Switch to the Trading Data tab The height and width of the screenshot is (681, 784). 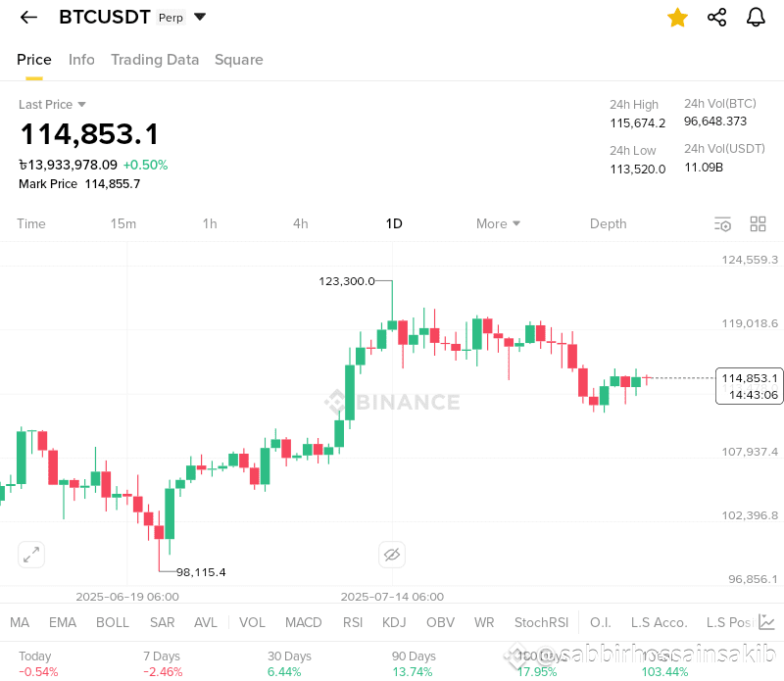[155, 60]
